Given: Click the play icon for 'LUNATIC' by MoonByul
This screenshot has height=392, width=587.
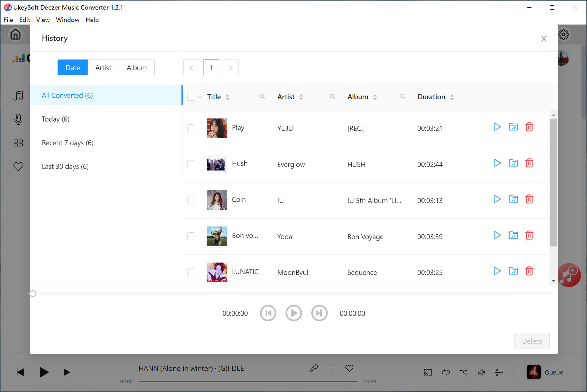Looking at the screenshot, I should (497, 271).
